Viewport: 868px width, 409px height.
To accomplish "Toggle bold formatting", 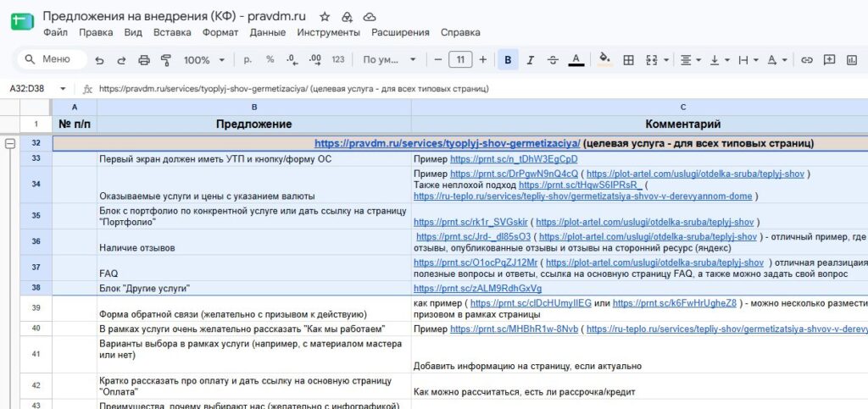I will tap(509, 59).
